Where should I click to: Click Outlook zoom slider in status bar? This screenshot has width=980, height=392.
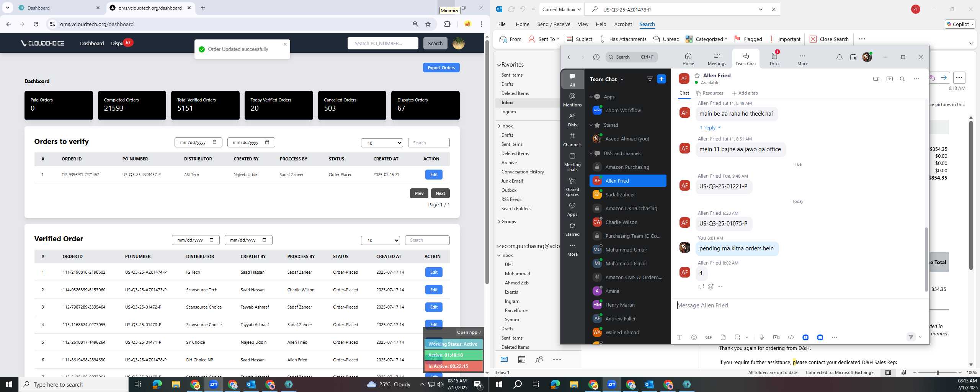(937, 372)
